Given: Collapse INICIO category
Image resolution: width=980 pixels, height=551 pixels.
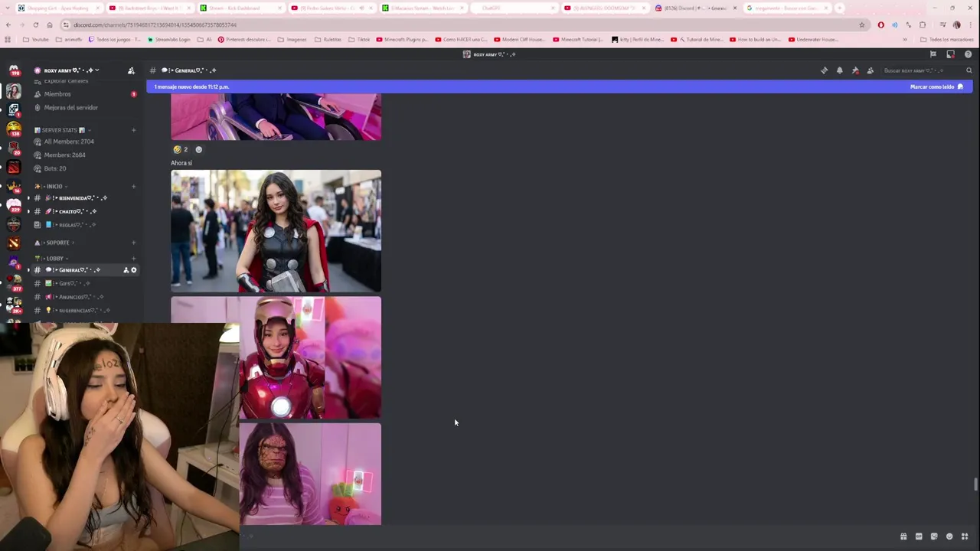Looking at the screenshot, I should point(51,186).
